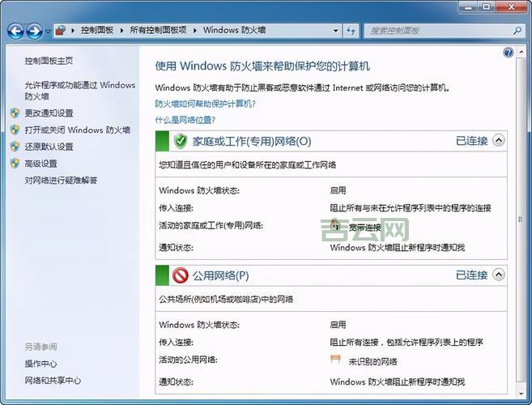Maximize the Windows 防火墙 window

coord(487,6)
